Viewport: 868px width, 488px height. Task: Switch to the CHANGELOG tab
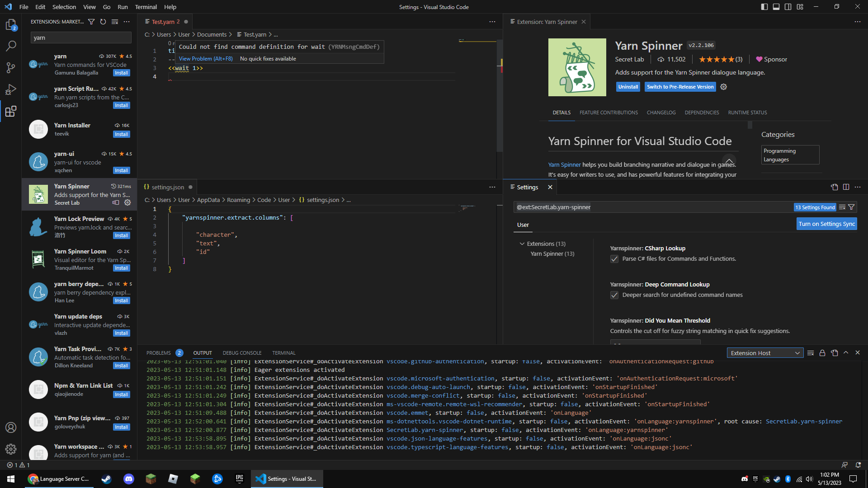pyautogui.click(x=661, y=113)
